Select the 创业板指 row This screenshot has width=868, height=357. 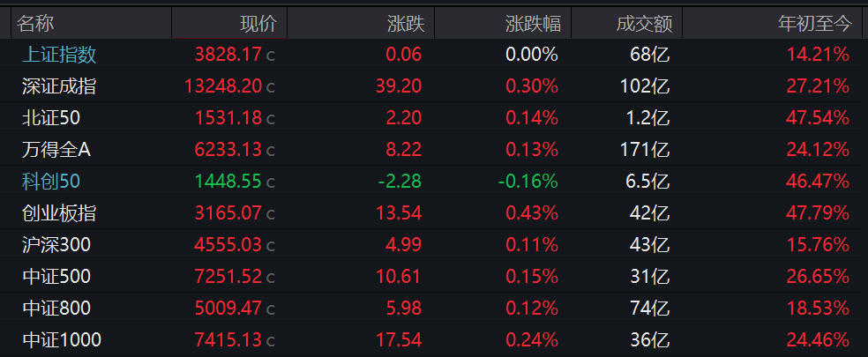434,213
